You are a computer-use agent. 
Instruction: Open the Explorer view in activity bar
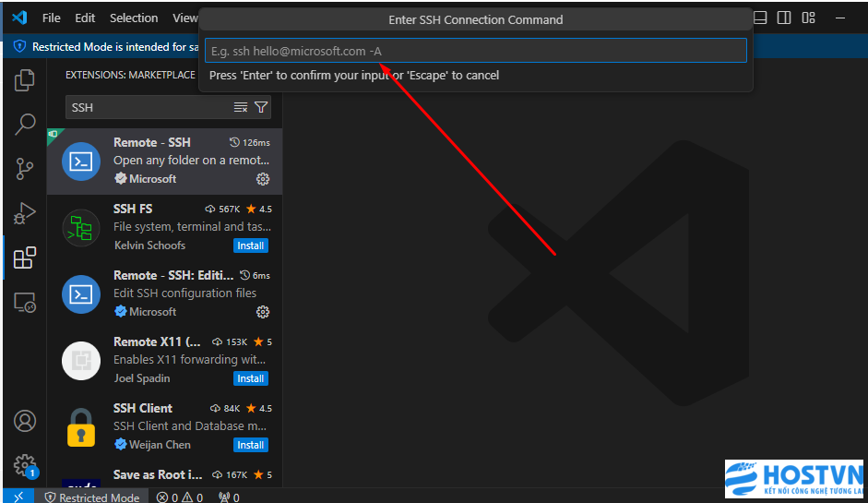(24, 80)
